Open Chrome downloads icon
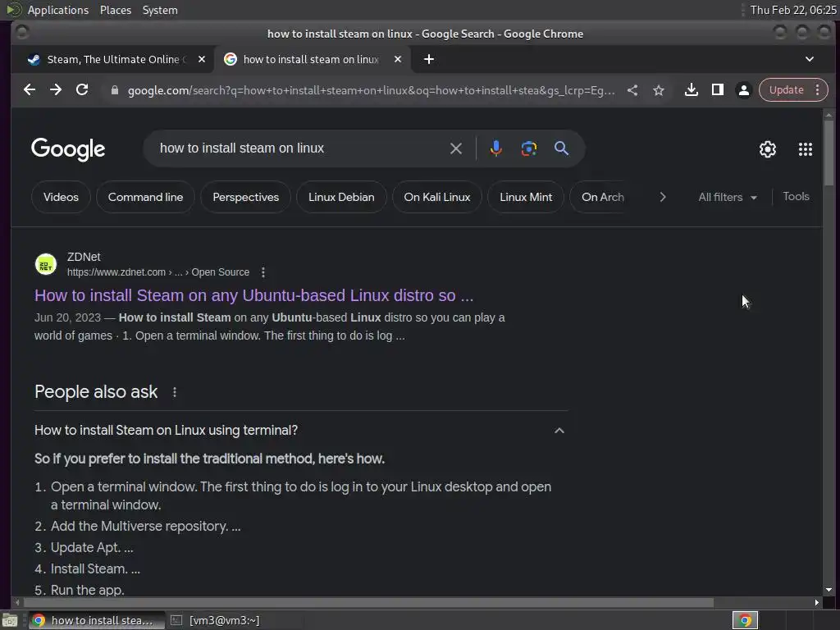The width and height of the screenshot is (840, 630). coord(691,90)
